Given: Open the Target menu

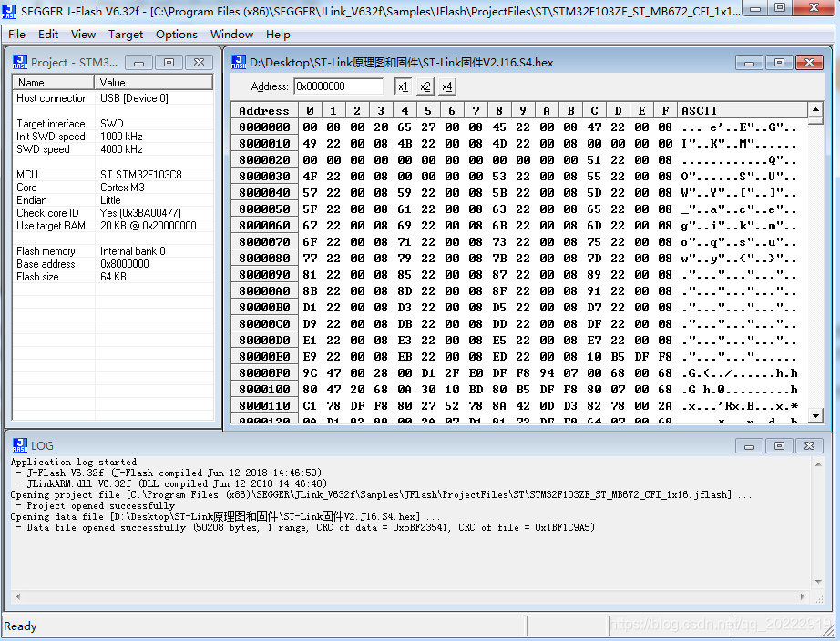Looking at the screenshot, I should click(x=126, y=35).
